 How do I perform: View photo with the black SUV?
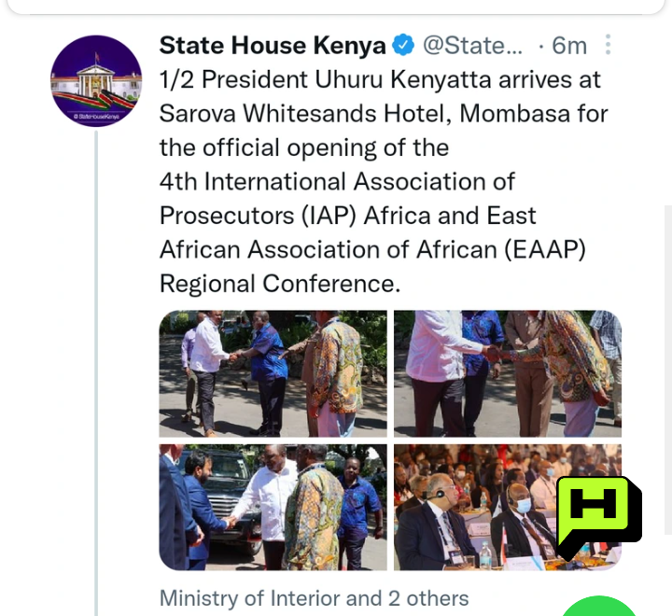pos(273,507)
